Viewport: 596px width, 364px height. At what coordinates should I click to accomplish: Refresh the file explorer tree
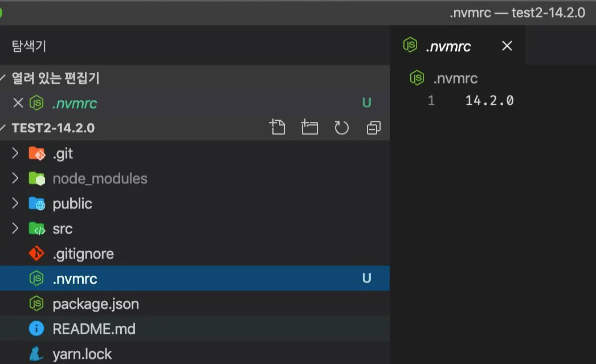coord(341,128)
